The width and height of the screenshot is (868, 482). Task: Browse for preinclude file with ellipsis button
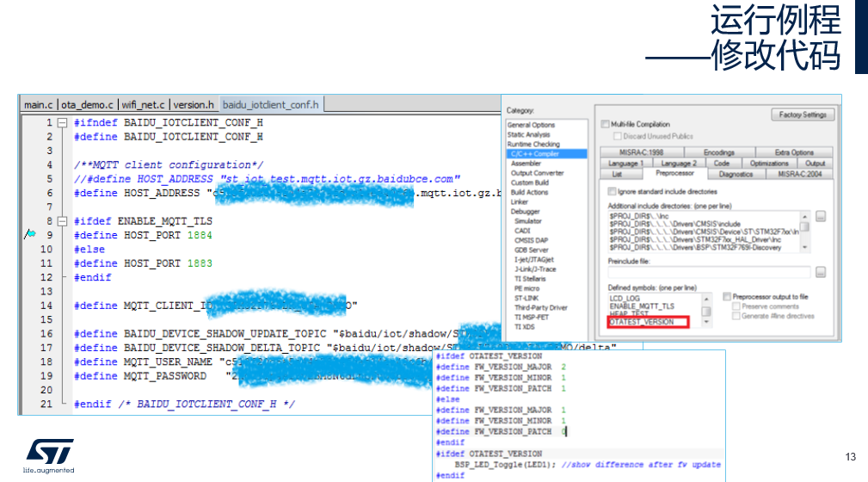click(821, 272)
